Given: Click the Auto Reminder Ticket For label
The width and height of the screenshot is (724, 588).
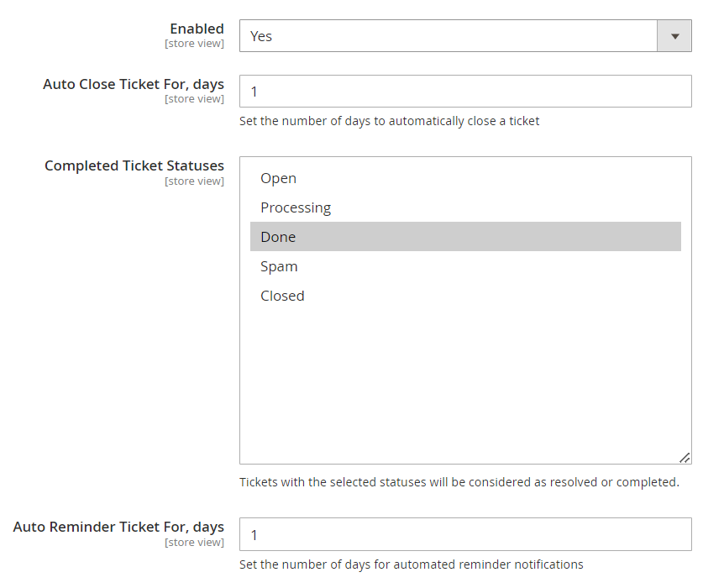Looking at the screenshot, I should pos(118,527).
